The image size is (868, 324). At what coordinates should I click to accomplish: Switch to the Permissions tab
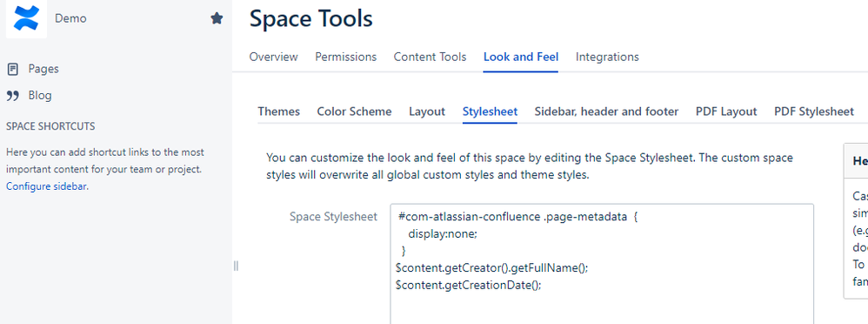pos(346,57)
